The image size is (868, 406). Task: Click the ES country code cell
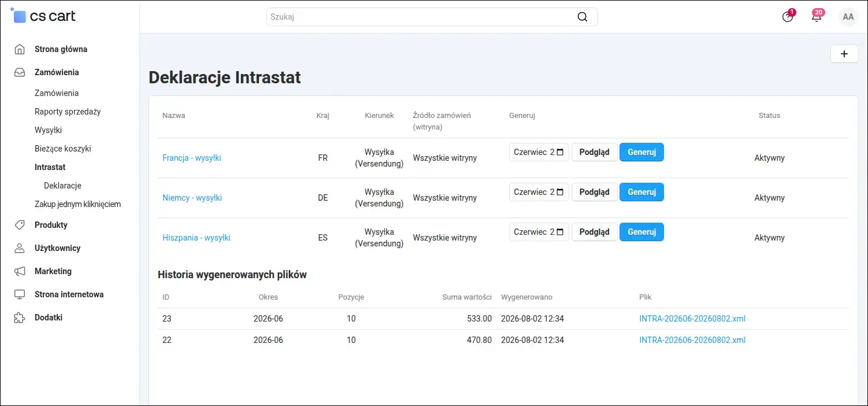tap(322, 238)
